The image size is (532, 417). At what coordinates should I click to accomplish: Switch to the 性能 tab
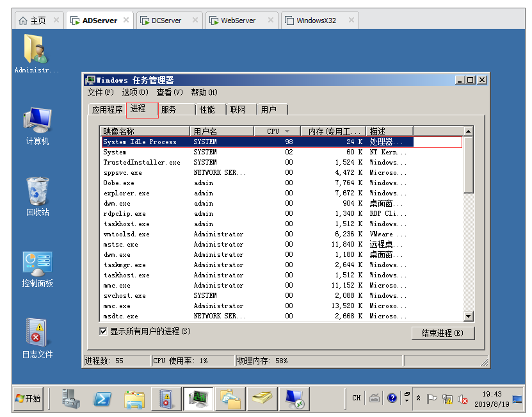click(207, 110)
